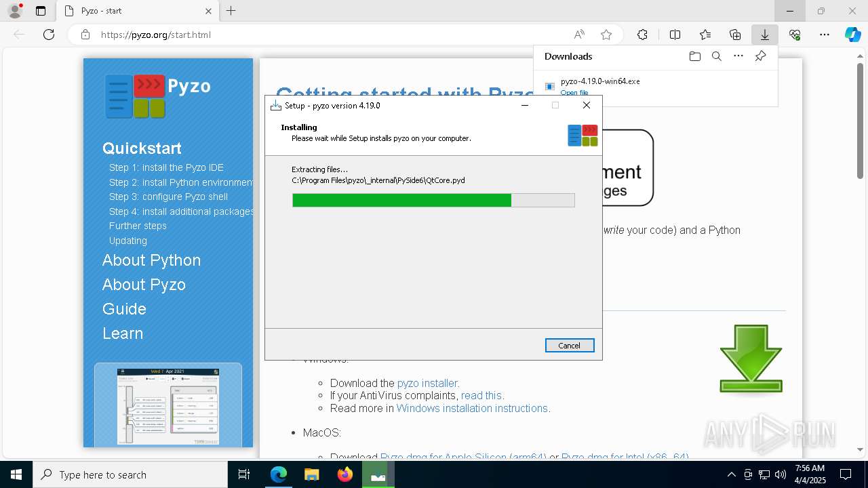Open Collections in Edge toolbar
This screenshot has height=488, width=868.
coord(735,35)
